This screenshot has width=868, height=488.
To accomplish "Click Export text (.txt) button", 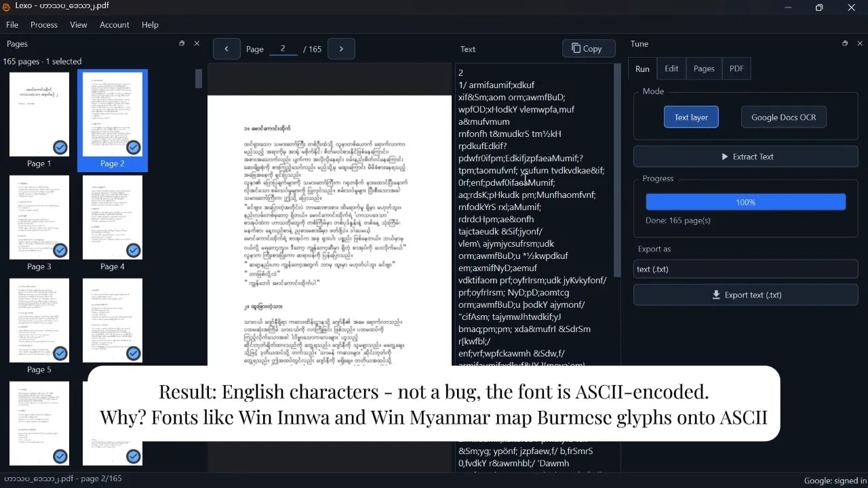I will (745, 295).
